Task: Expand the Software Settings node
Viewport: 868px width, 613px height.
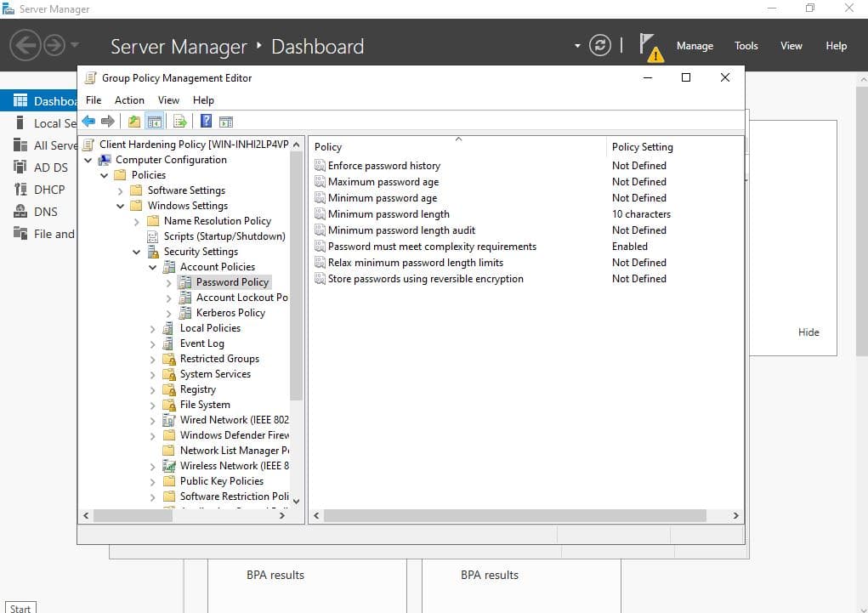Action: pos(121,190)
